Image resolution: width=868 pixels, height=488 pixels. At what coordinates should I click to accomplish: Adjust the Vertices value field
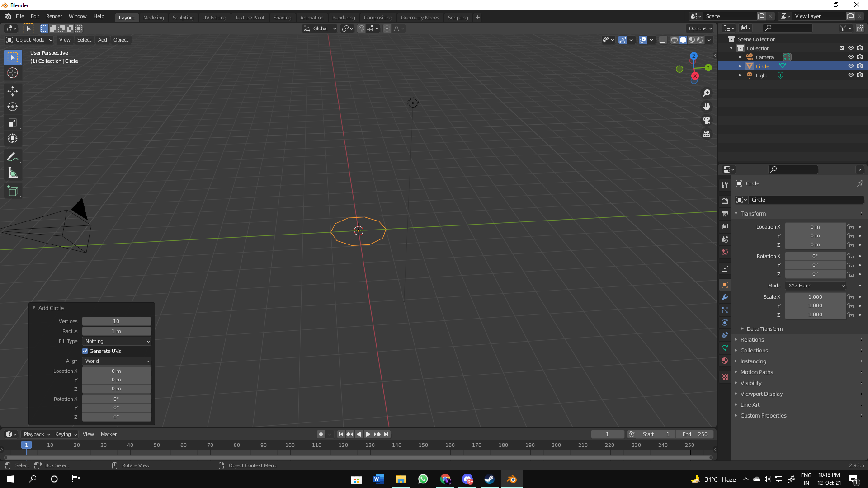pyautogui.click(x=117, y=321)
